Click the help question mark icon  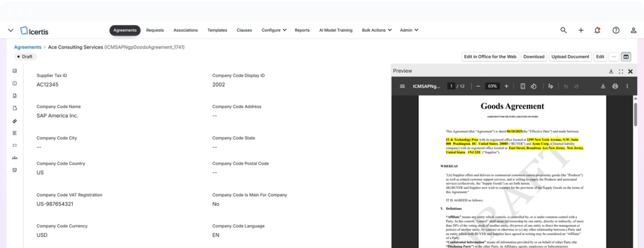tap(616, 30)
